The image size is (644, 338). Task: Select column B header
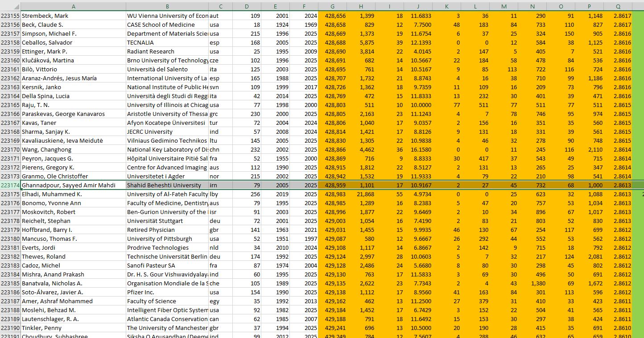pyautogui.click(x=167, y=6)
